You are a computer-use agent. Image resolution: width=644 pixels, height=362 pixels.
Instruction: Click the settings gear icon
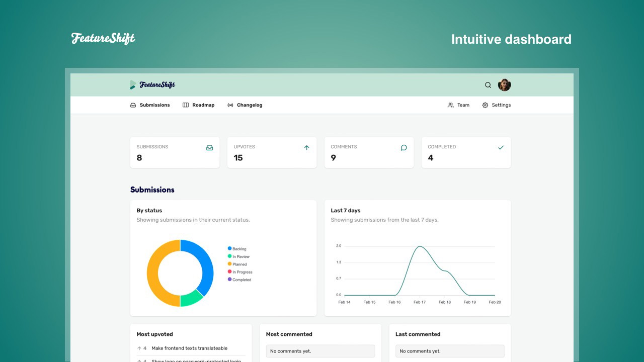[485, 105]
